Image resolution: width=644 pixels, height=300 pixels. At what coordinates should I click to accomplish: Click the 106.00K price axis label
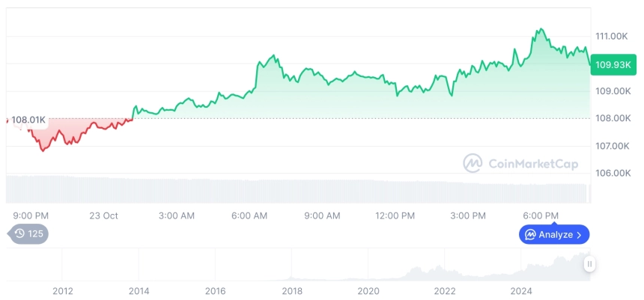coord(611,173)
